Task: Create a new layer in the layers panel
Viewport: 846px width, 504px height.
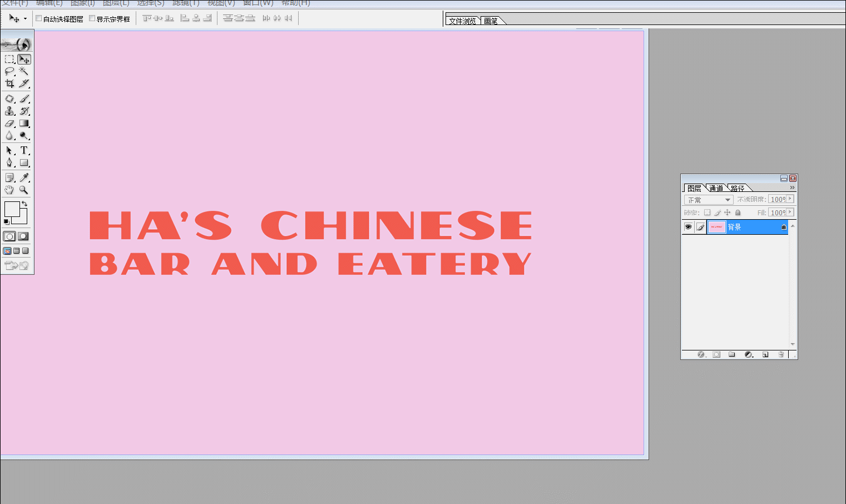Action: click(765, 354)
